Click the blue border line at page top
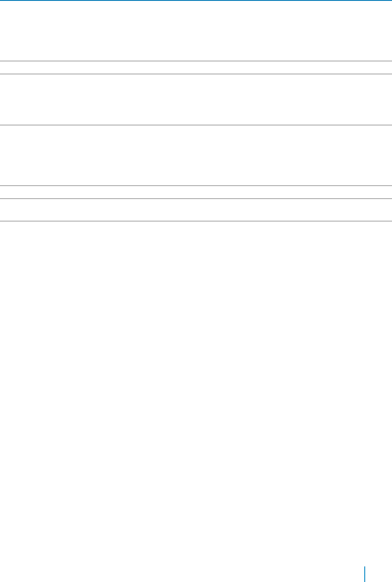 (x=196, y=0)
